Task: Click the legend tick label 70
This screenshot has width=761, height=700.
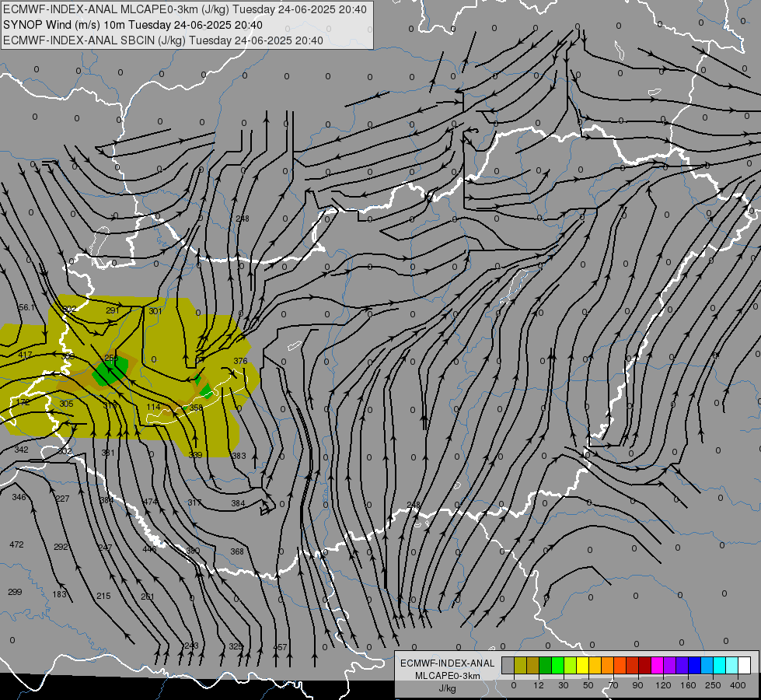Action: pos(613,685)
